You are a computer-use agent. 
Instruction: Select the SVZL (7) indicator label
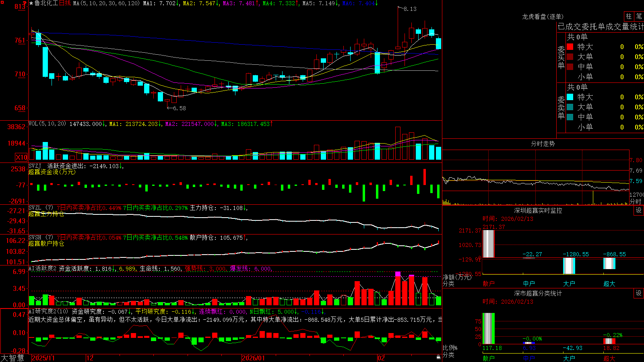[41, 208]
